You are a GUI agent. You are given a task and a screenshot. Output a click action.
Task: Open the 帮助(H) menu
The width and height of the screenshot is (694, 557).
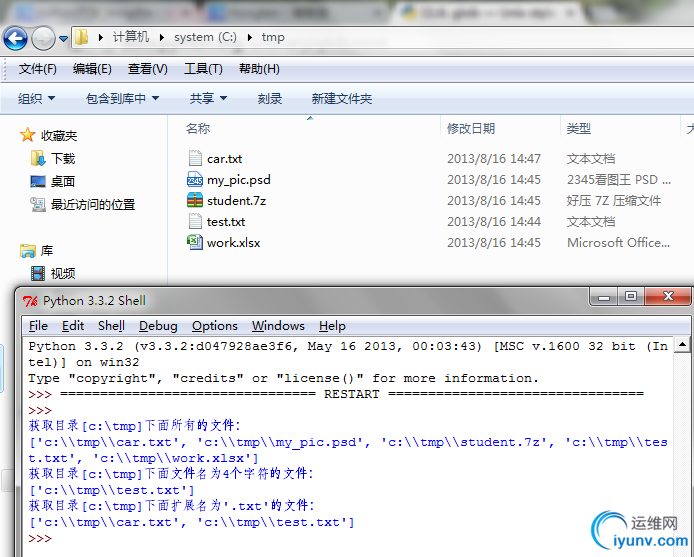(x=259, y=69)
